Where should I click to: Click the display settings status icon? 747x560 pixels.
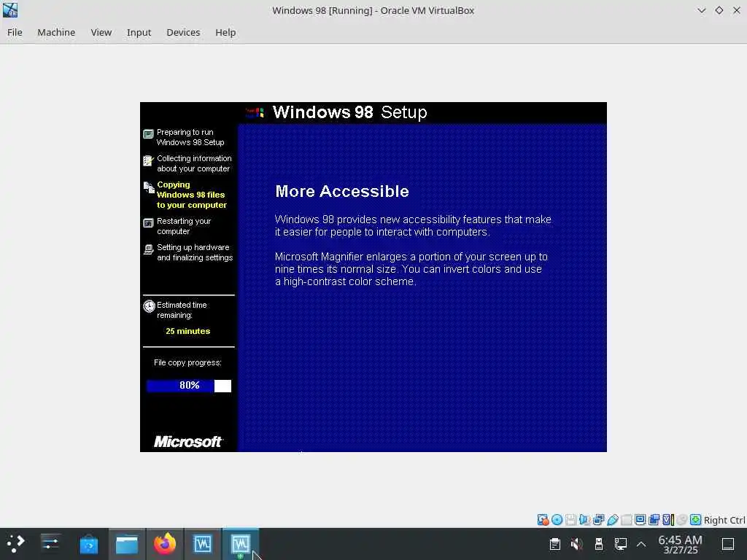pyautogui.click(x=640, y=519)
